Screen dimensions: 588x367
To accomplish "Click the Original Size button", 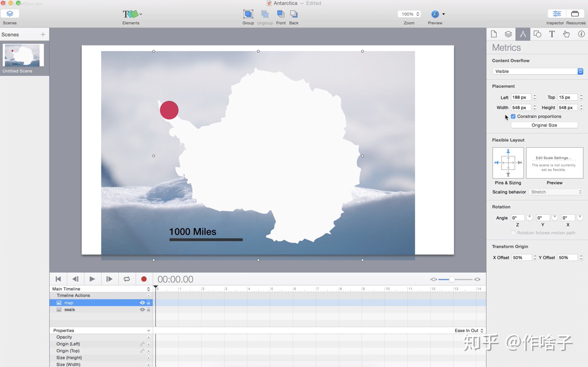I will pos(544,125).
